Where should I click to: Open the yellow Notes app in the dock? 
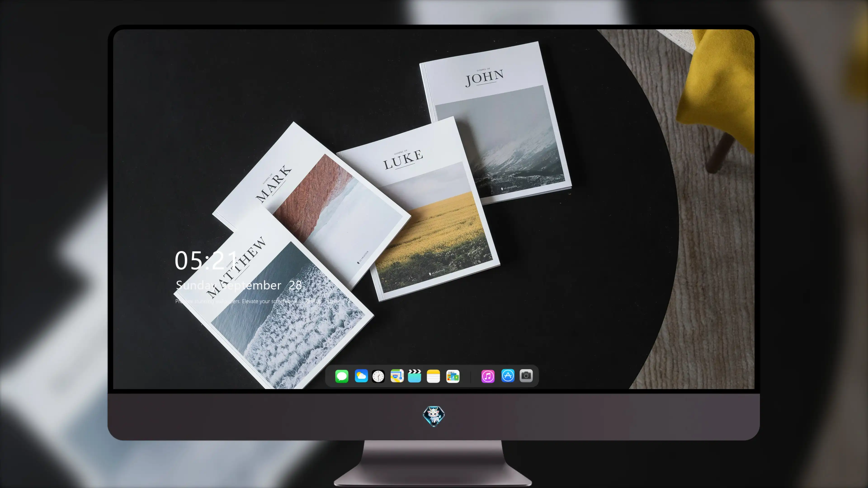[433, 376]
